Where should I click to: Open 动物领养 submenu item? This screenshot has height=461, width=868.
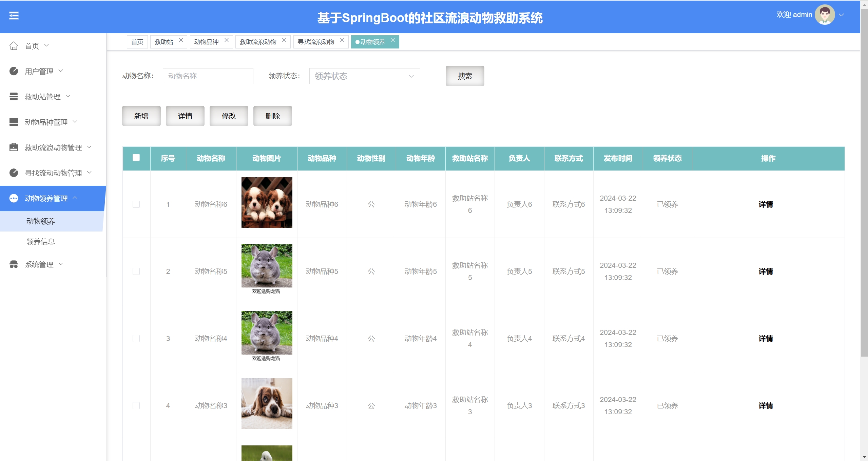point(52,221)
